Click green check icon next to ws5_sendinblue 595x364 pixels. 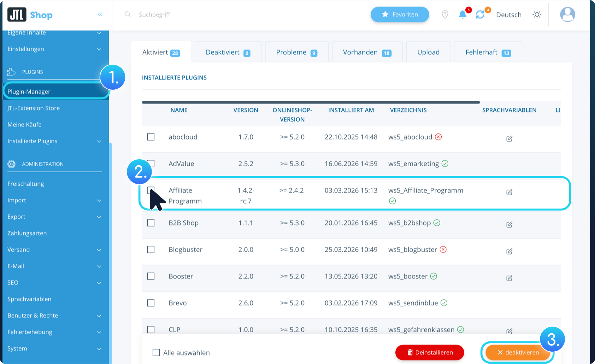pyautogui.click(x=444, y=303)
